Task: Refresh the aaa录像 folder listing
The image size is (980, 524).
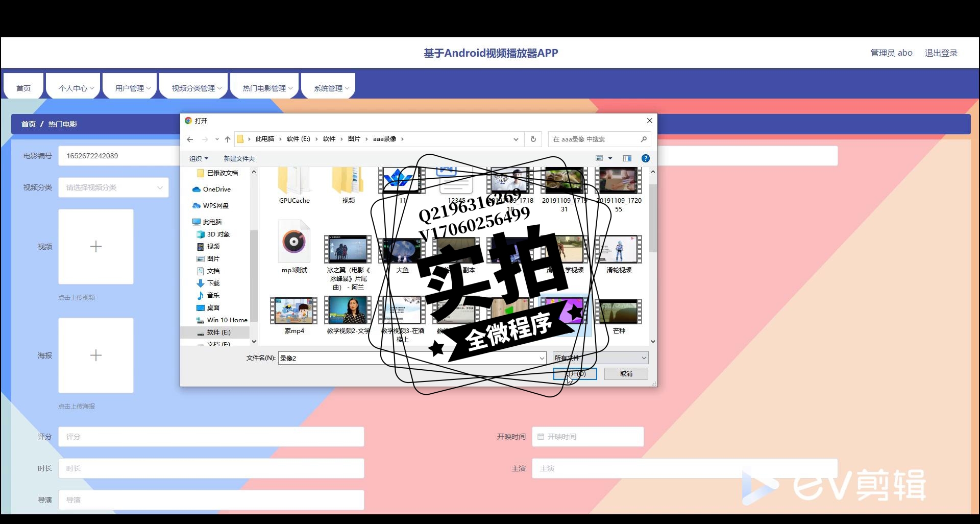Action: tap(533, 139)
